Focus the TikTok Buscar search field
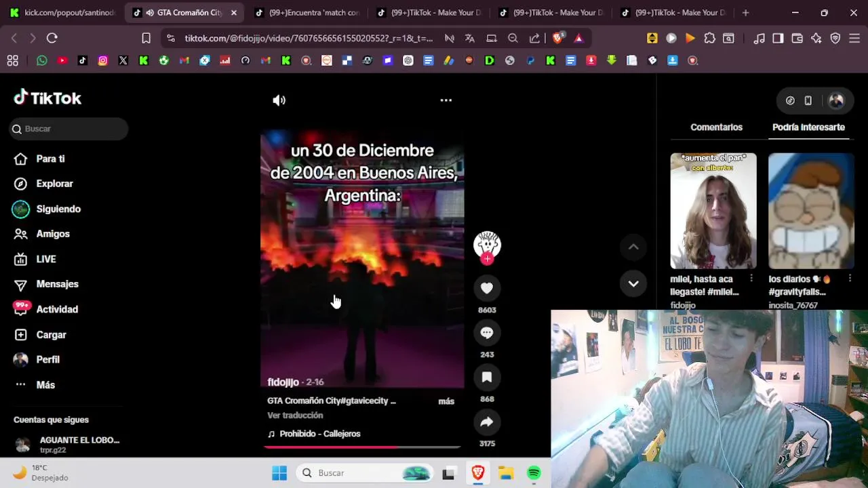868x488 pixels. pos(68,129)
